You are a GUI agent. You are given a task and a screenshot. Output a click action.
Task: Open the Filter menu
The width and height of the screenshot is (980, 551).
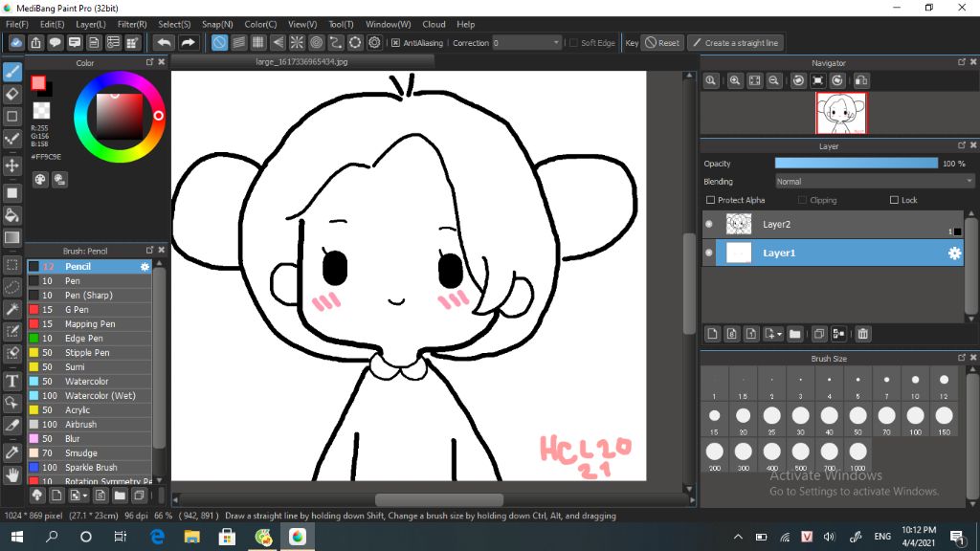pos(132,24)
